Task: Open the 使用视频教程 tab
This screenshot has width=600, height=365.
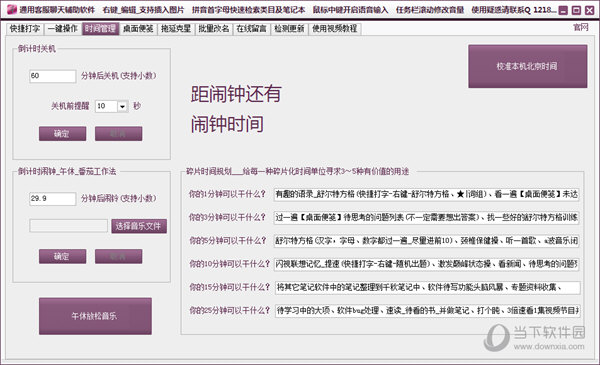Action: coord(335,29)
